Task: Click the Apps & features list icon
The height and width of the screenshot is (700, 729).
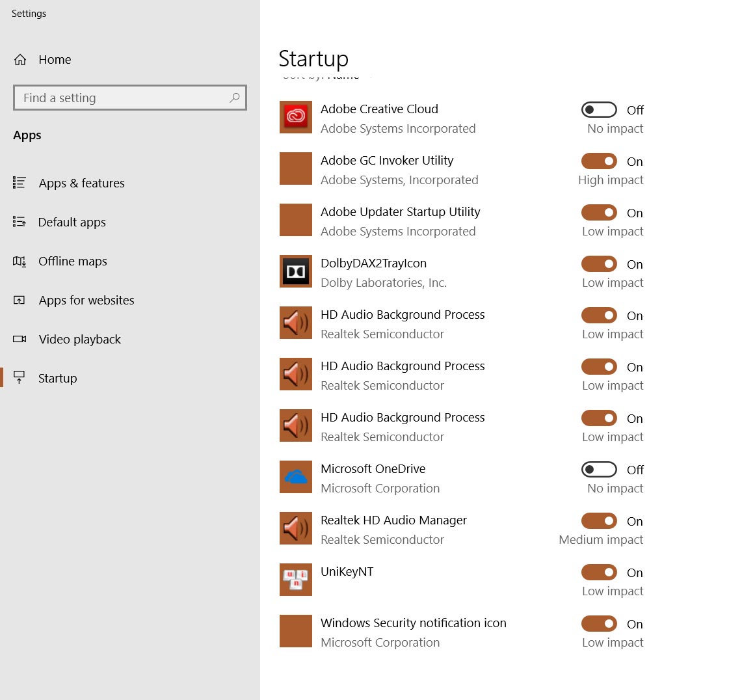Action: (x=19, y=183)
